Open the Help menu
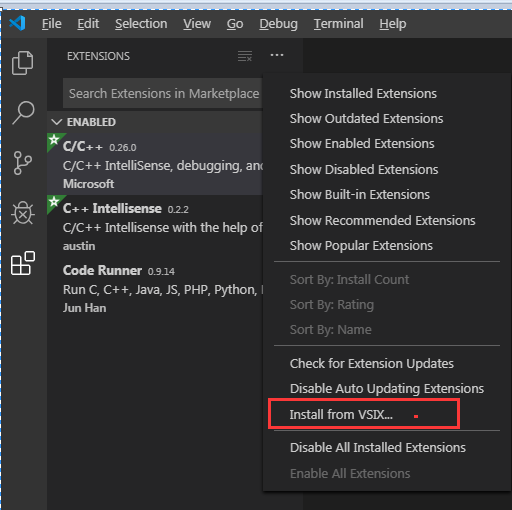Screen dimensions: 512x510 point(393,24)
